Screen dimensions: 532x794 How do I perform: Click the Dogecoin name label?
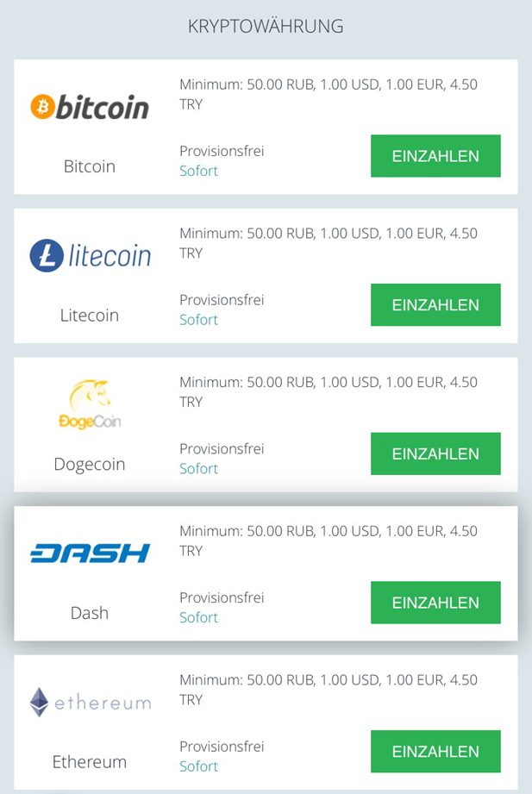(90, 465)
